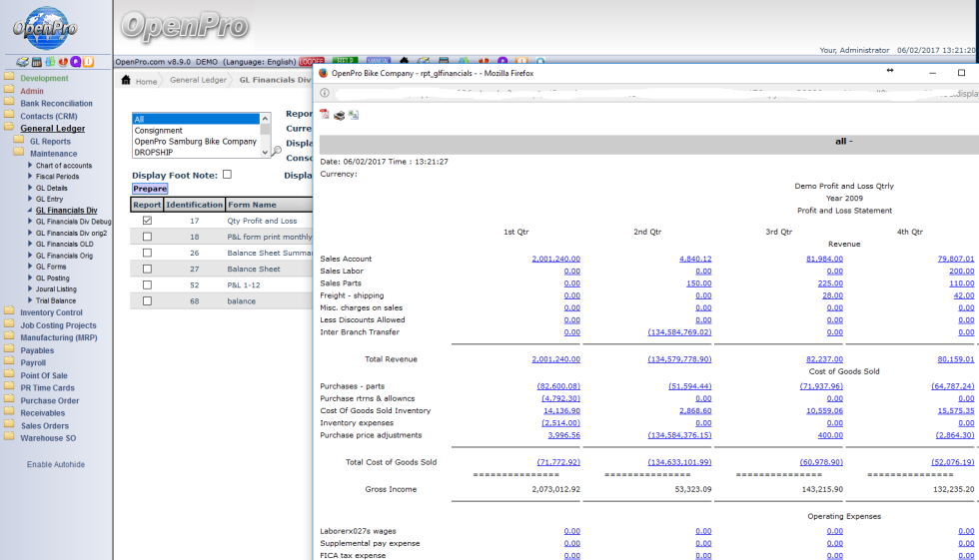Click the Firefox site info icon
979x560 pixels.
(x=325, y=93)
